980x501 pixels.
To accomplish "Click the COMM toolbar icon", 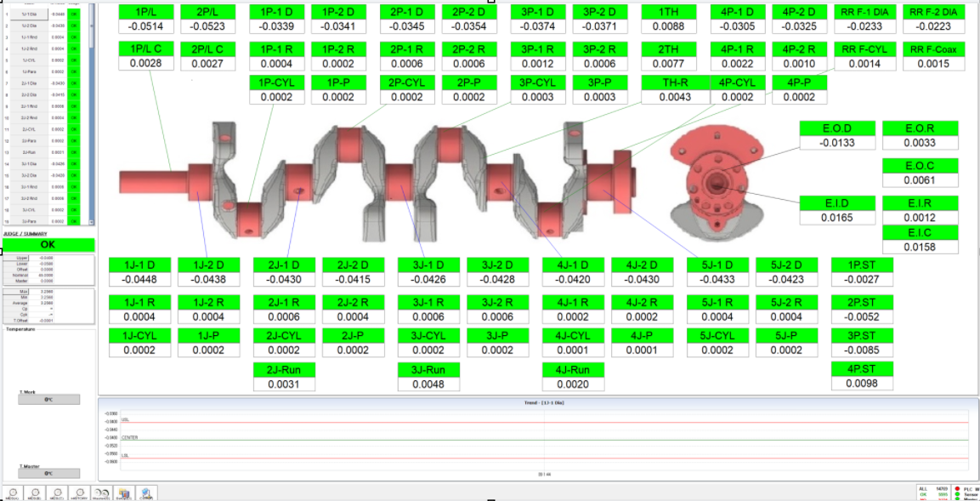I will [x=146, y=492].
